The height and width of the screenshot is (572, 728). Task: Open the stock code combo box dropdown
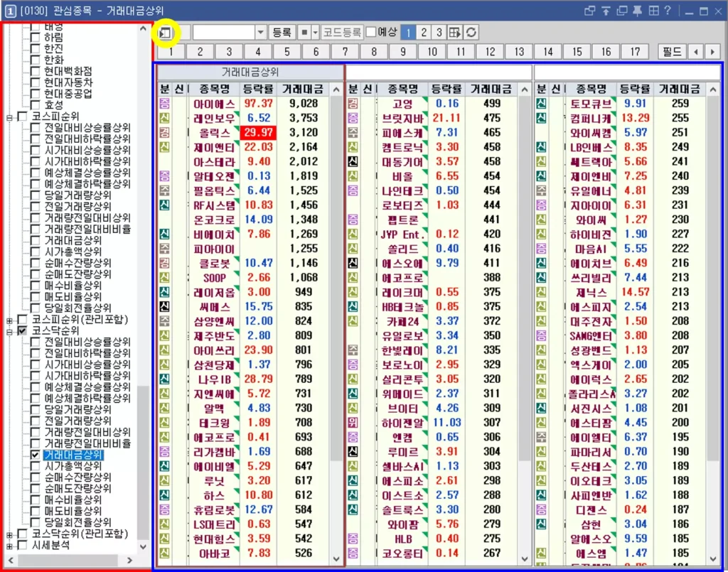tap(260, 33)
